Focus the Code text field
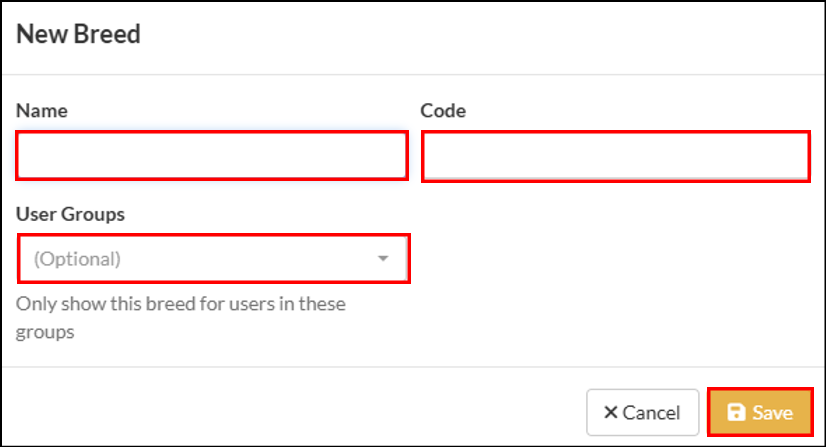The image size is (826, 447). [x=616, y=156]
